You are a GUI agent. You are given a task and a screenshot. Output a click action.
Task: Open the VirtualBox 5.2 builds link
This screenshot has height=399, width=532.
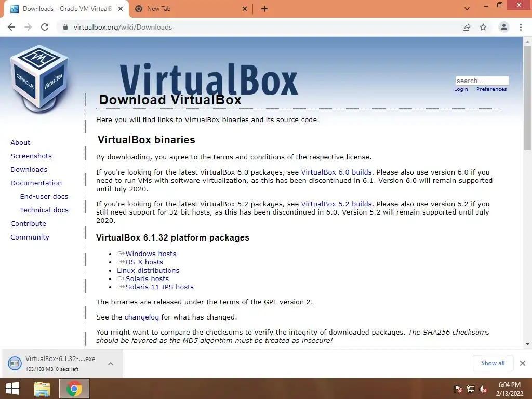[x=336, y=204]
